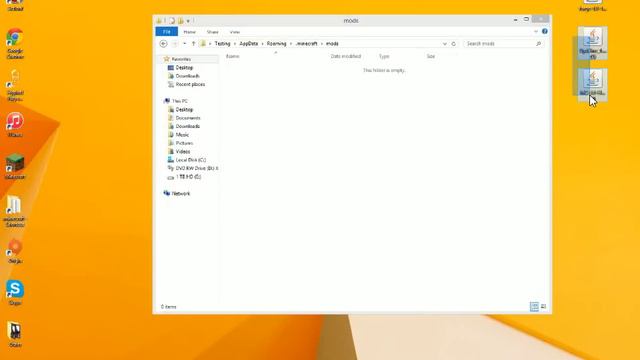The image size is (640, 360).
Task: Click the folder icon in address bar
Action: [203, 44]
